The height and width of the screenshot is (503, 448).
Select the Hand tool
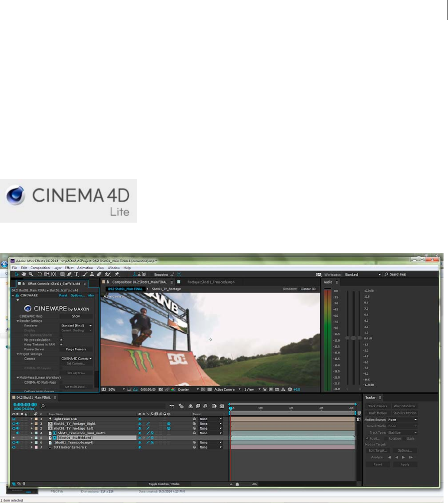point(24,274)
